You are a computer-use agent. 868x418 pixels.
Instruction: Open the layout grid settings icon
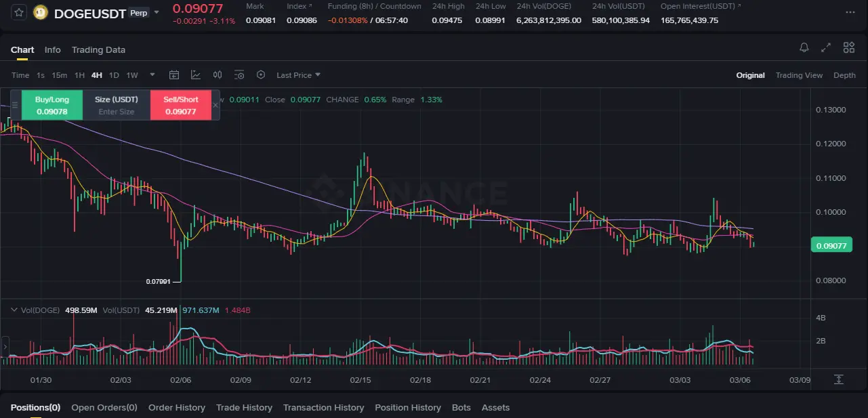click(848, 47)
